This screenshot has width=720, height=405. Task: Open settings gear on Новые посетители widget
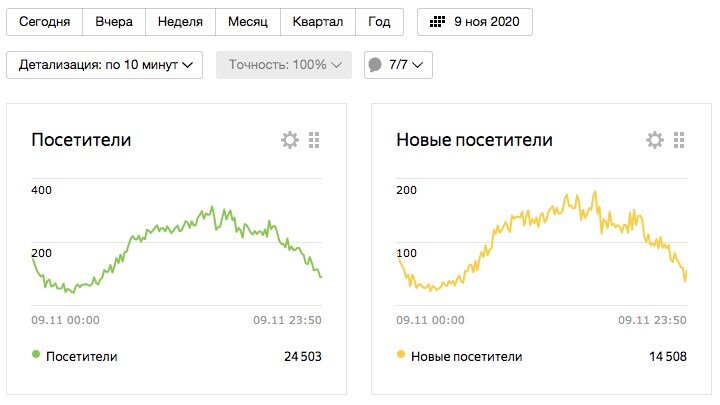(x=655, y=141)
